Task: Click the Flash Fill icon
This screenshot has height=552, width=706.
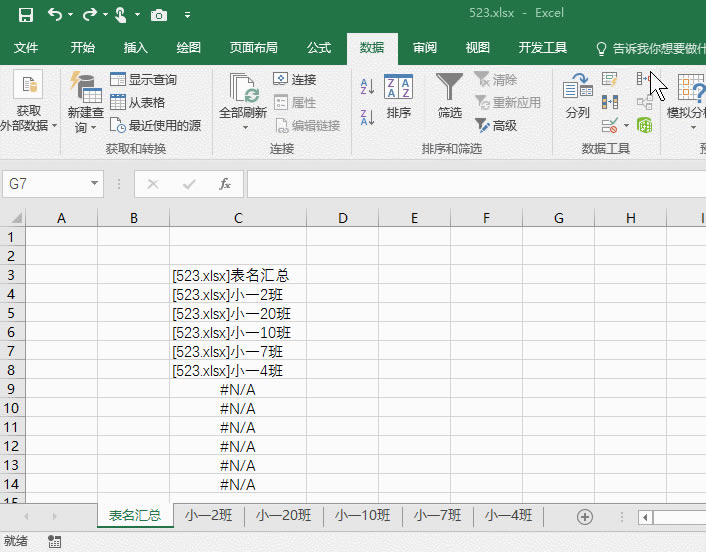Action: 610,80
